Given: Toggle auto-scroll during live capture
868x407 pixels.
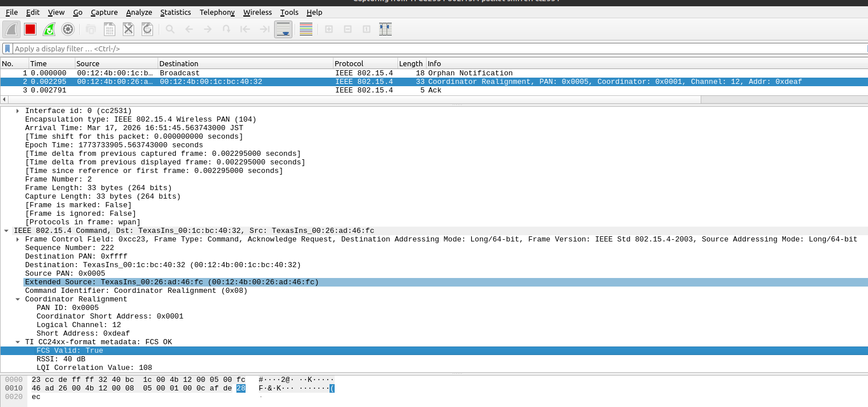Looking at the screenshot, I should 283,29.
